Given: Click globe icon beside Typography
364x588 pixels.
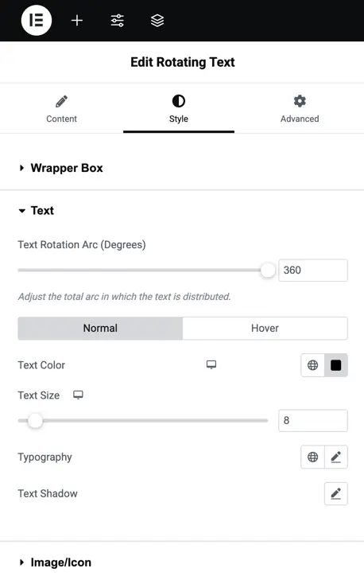Looking at the screenshot, I should [312, 457].
